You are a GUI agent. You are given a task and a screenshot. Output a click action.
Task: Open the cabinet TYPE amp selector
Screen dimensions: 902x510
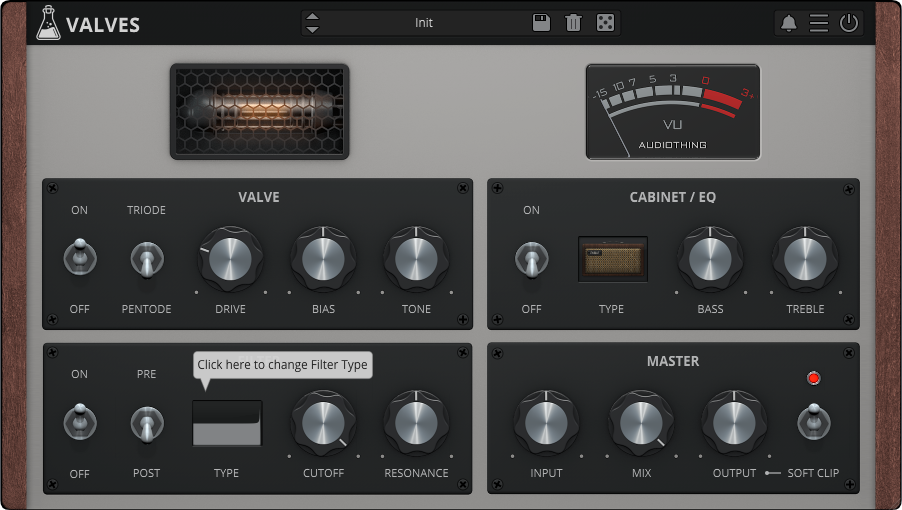point(613,259)
